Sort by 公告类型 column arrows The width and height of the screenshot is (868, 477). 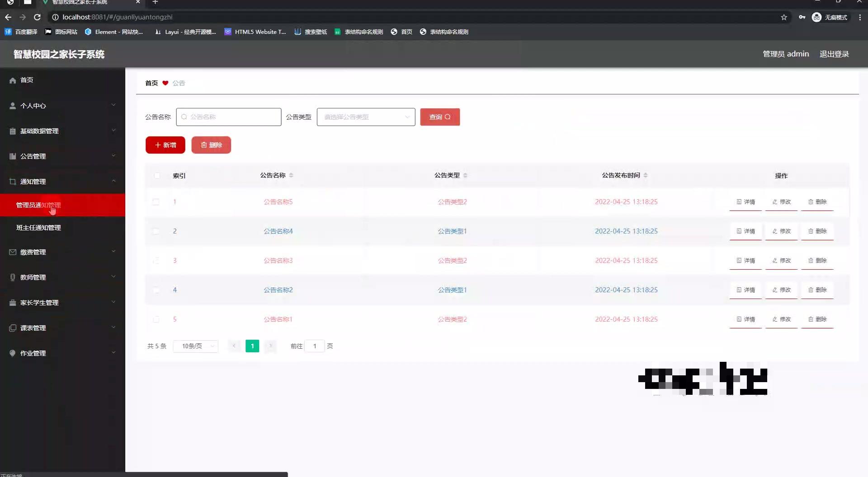coord(465,175)
